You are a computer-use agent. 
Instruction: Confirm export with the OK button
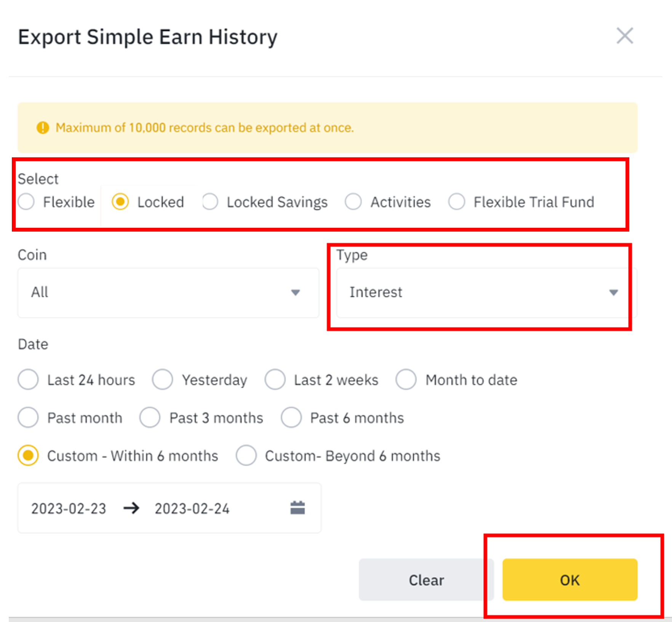coord(570,580)
